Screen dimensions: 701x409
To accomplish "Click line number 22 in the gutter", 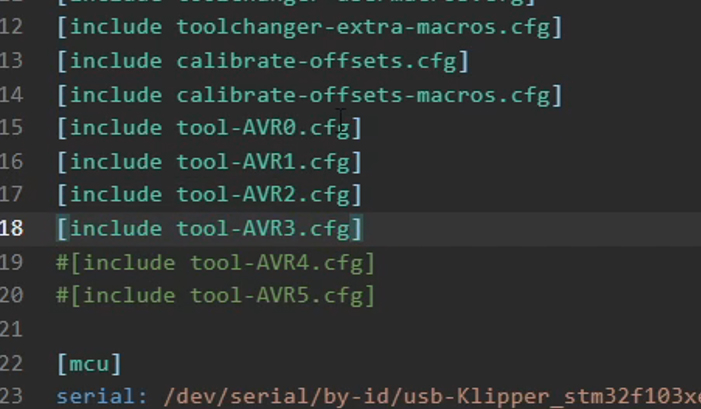I will [12, 363].
